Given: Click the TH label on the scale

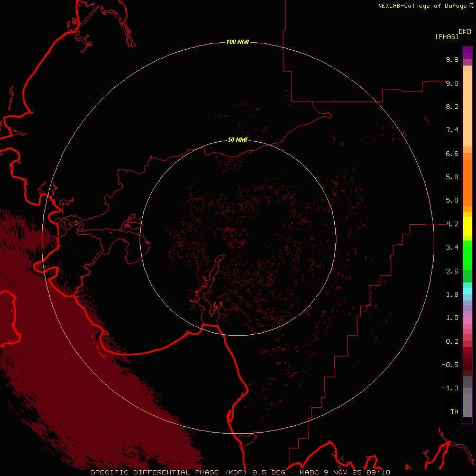Looking at the screenshot, I should [x=454, y=412].
